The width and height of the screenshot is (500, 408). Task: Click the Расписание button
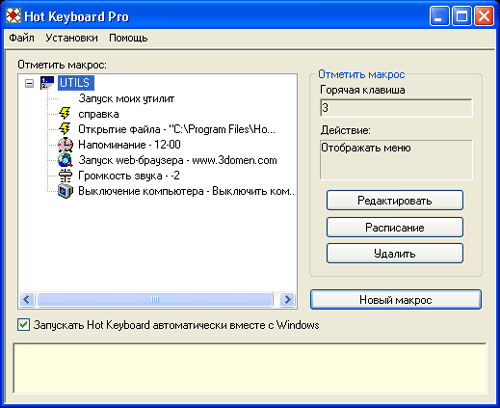coord(395,227)
